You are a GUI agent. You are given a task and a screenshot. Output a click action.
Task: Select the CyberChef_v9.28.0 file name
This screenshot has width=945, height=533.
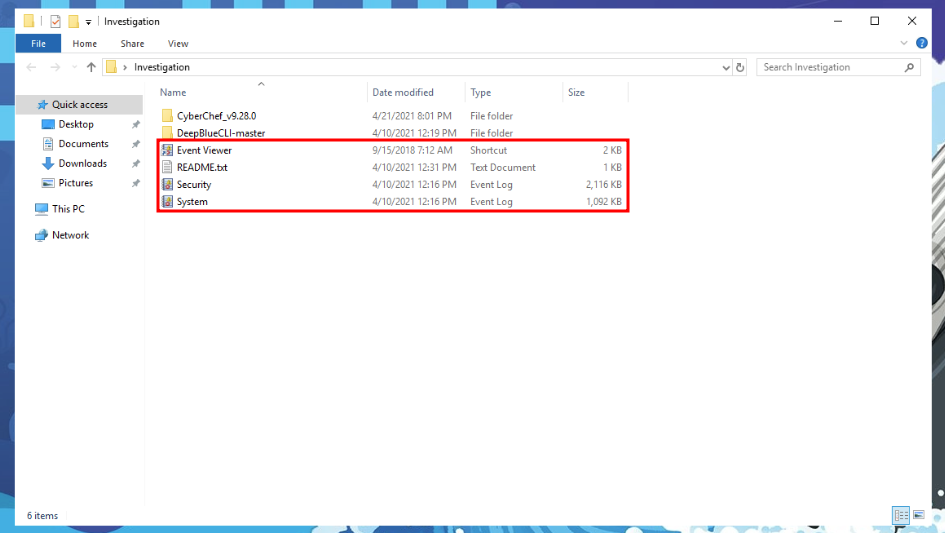(216, 116)
